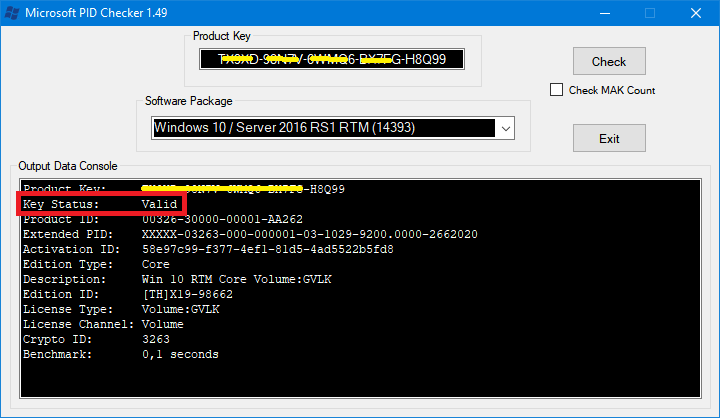Close the PID Checker window
720x418 pixels.
coord(696,13)
